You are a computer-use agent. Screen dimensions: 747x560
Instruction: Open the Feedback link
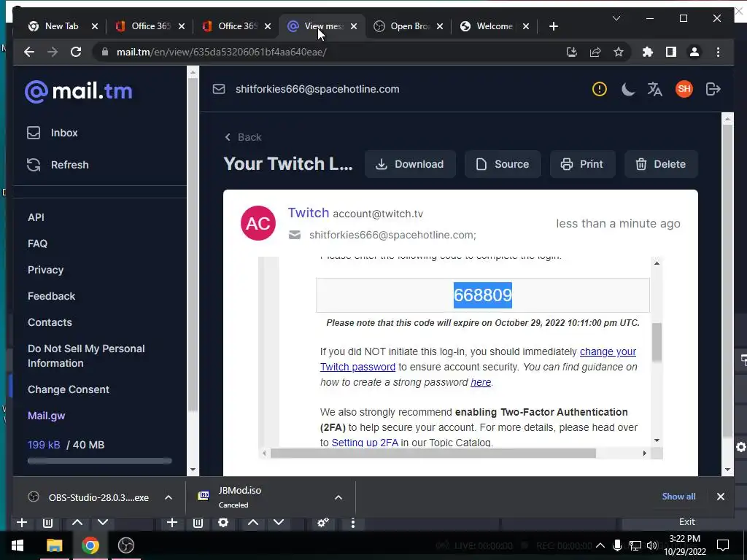(x=52, y=296)
